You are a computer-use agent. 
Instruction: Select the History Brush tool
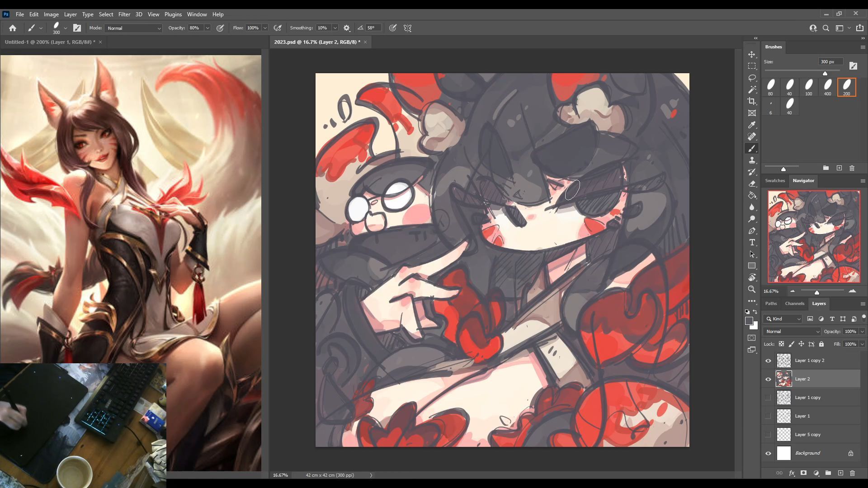pyautogui.click(x=752, y=172)
